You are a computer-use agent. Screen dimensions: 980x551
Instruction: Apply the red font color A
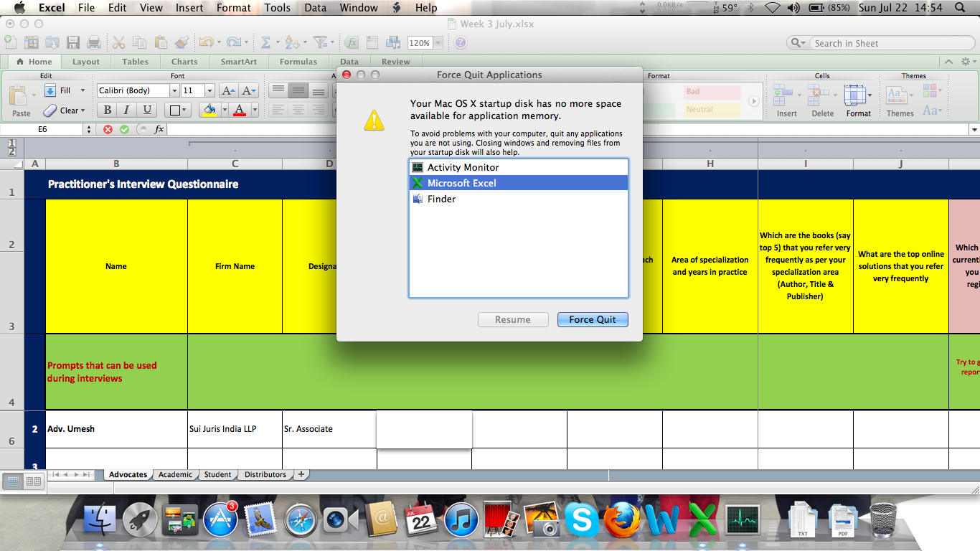(239, 110)
